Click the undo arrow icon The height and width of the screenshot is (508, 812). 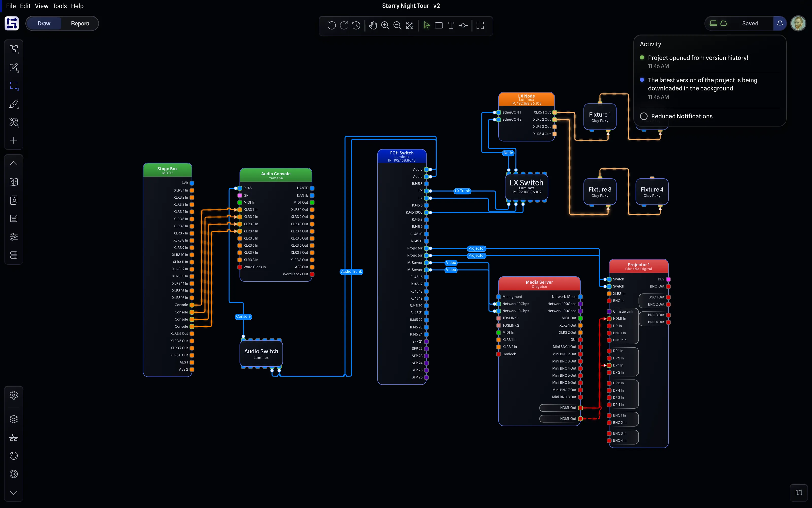point(331,25)
